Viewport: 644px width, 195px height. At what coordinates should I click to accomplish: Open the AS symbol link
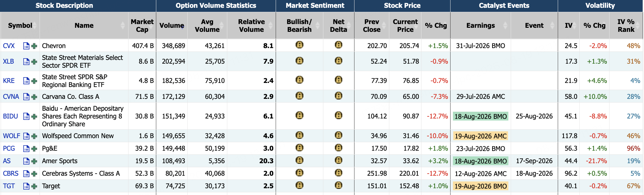tap(7, 161)
